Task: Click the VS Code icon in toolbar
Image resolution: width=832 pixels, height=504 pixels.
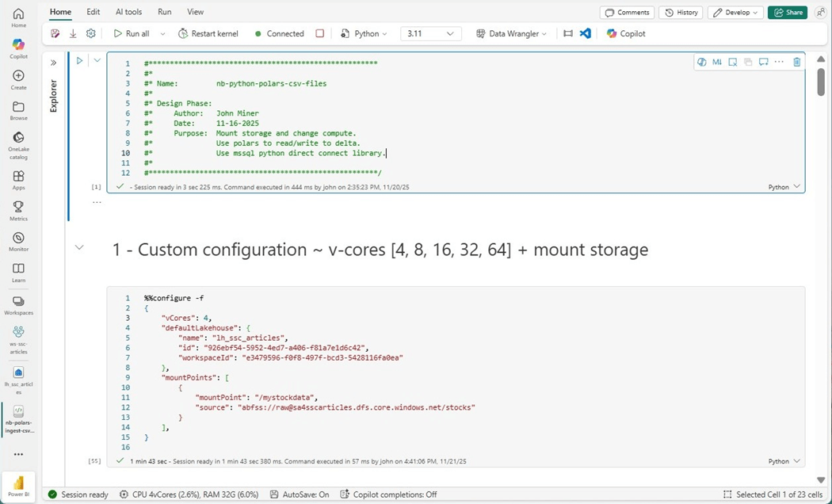Action: coord(586,33)
